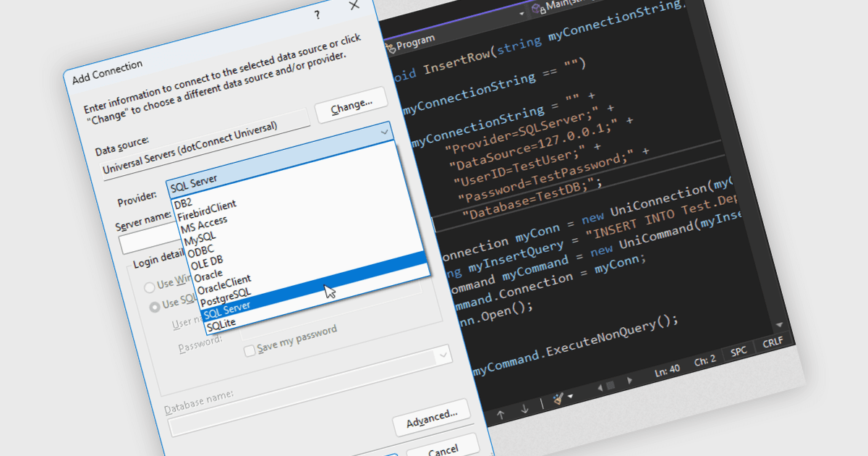
Task: Choose OLE DB from the provider list
Action: click(206, 262)
